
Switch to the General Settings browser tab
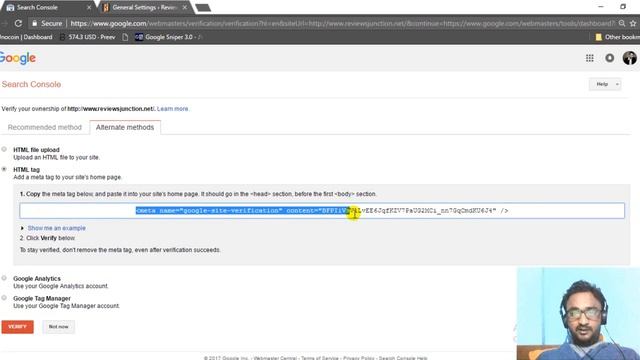click(x=144, y=7)
